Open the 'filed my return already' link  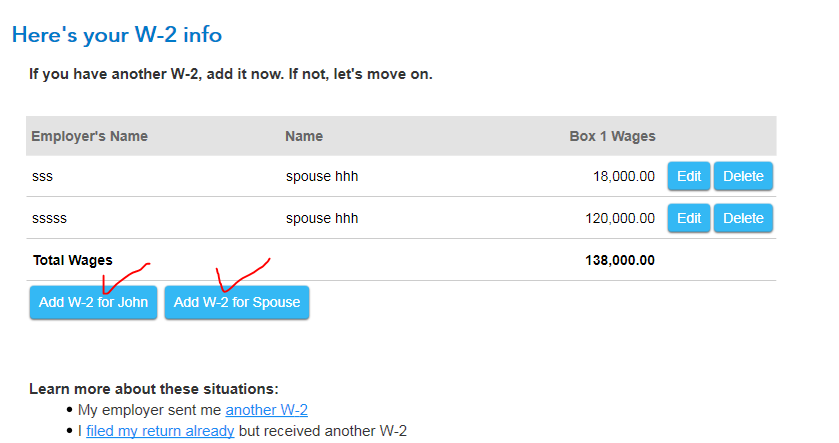pos(160,432)
